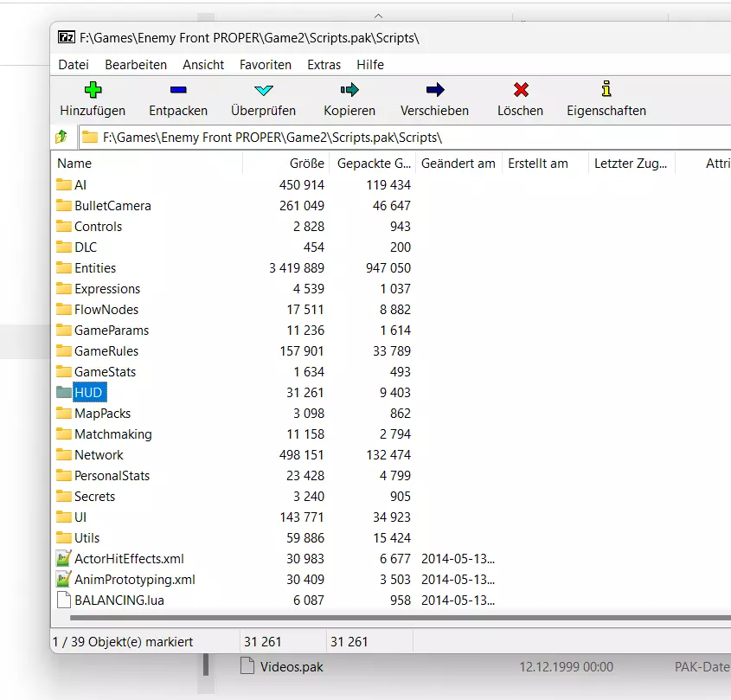Select the Utils folder name
Image resolution: width=731 pixels, height=700 pixels.
point(87,537)
